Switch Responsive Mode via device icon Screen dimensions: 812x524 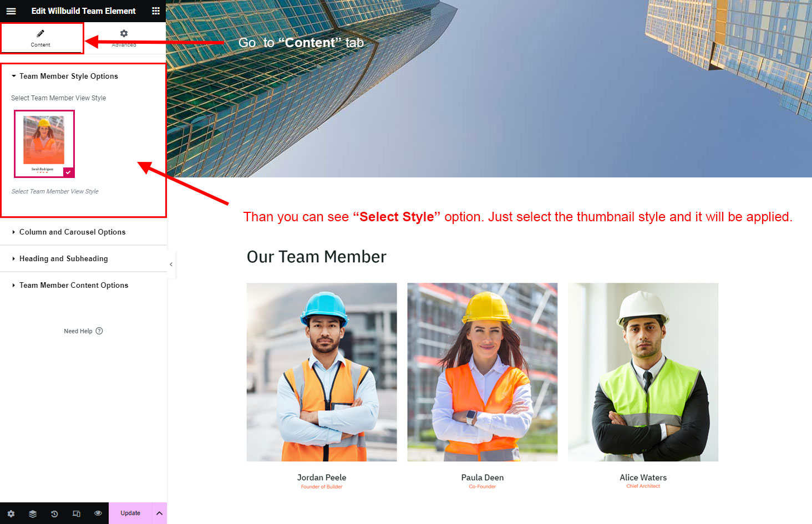[x=77, y=513]
